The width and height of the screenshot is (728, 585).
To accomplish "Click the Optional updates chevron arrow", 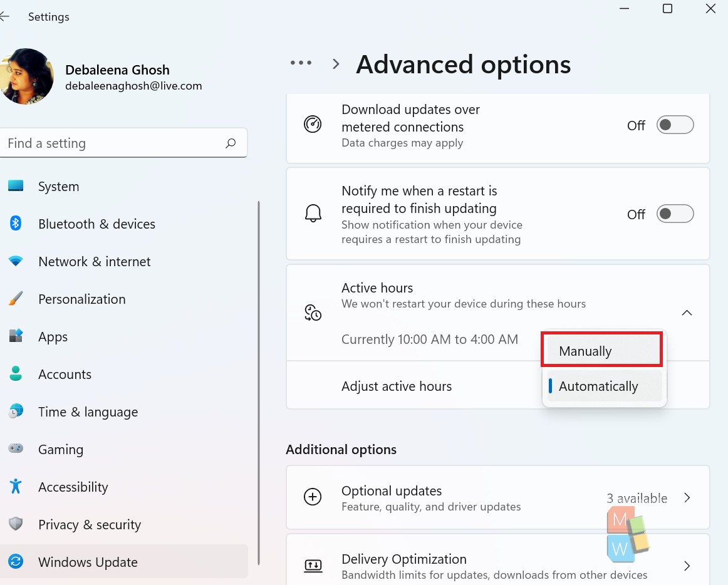I will click(687, 498).
